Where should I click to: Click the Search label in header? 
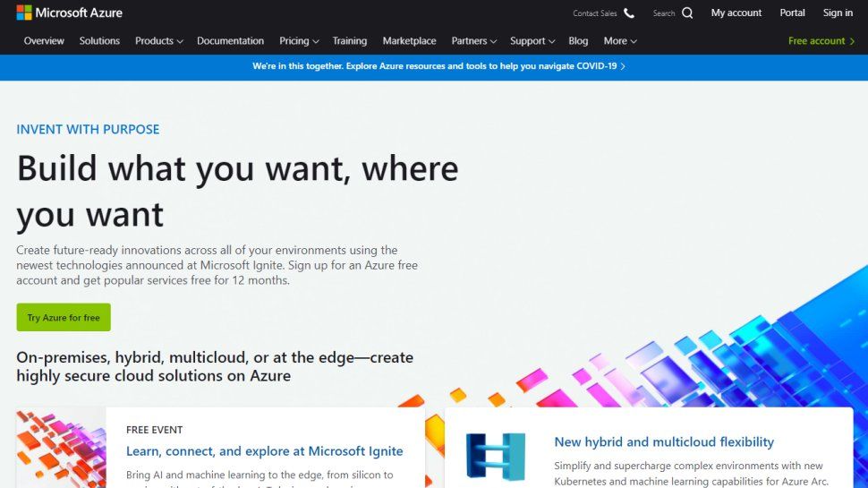click(664, 13)
